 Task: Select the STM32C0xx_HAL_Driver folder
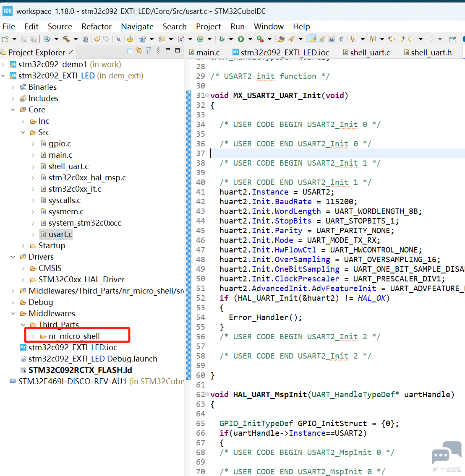(x=78, y=279)
